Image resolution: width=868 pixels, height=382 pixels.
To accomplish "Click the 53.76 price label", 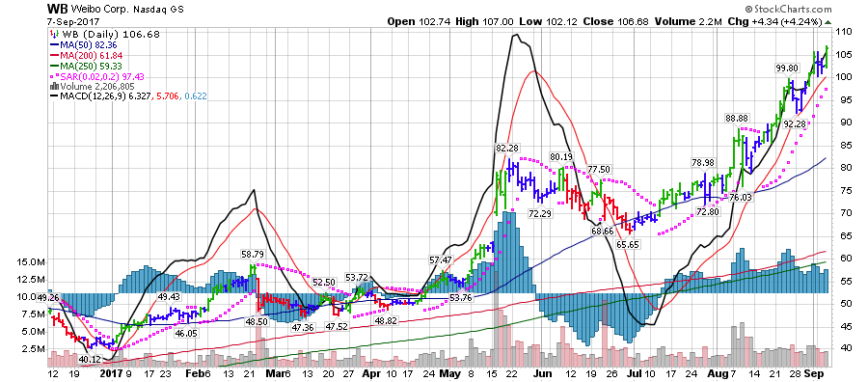I will [x=461, y=298].
